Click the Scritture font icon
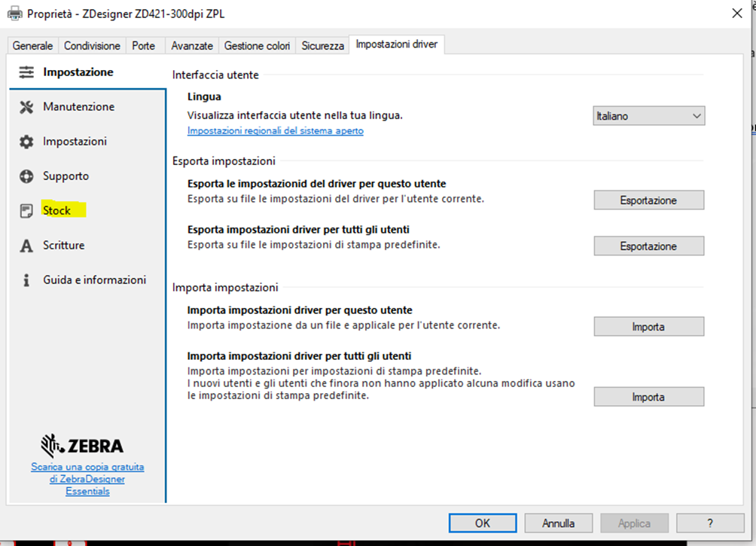756x546 pixels. [26, 246]
